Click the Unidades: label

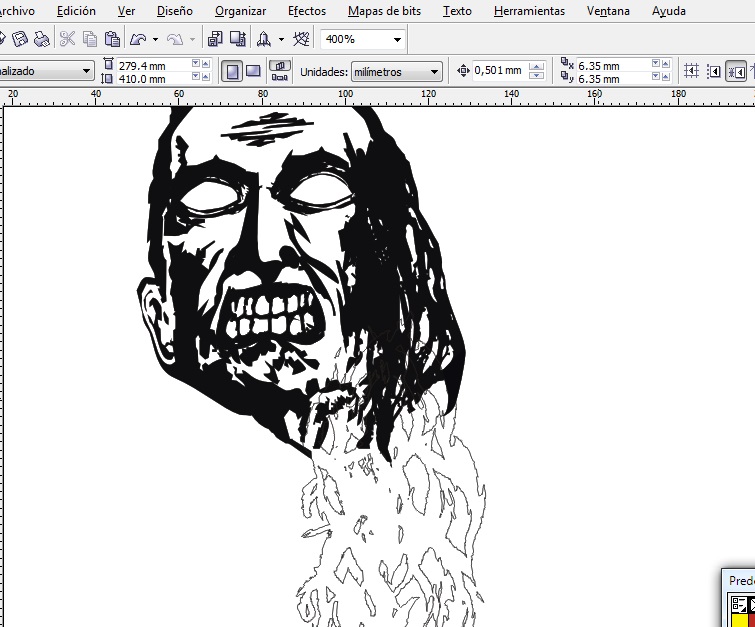[x=324, y=72]
